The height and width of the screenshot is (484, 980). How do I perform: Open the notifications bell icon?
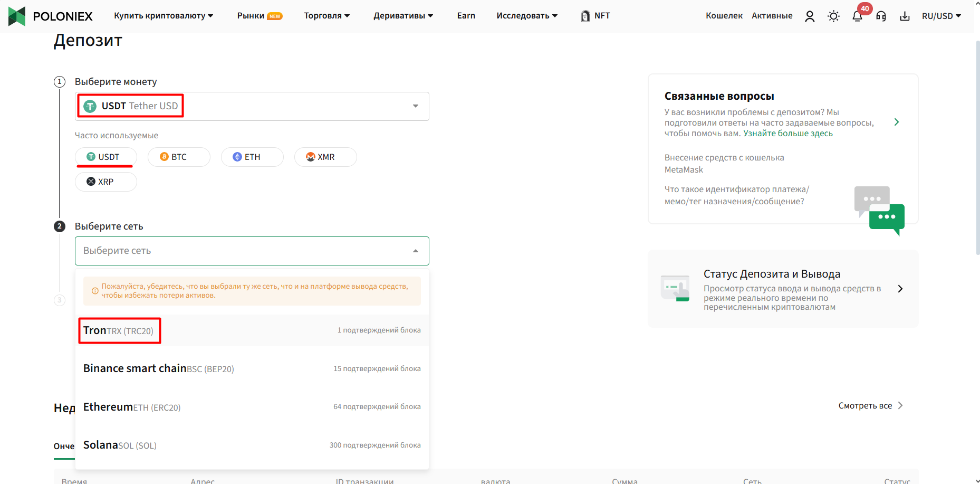click(x=857, y=16)
